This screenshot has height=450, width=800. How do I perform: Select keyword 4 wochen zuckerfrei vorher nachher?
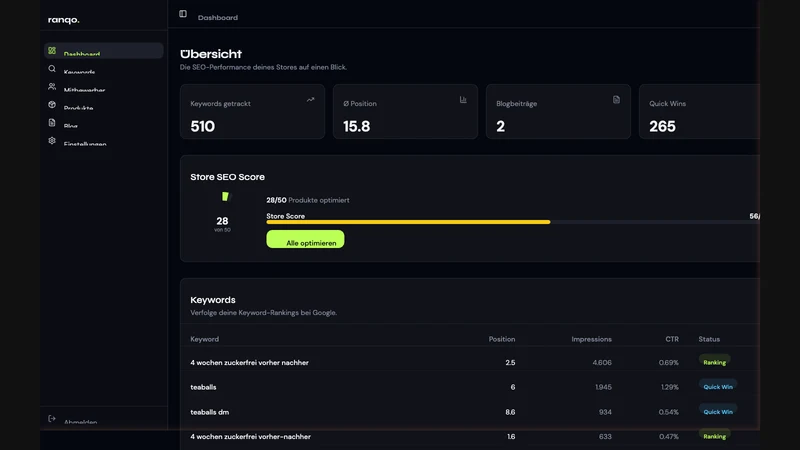point(249,363)
